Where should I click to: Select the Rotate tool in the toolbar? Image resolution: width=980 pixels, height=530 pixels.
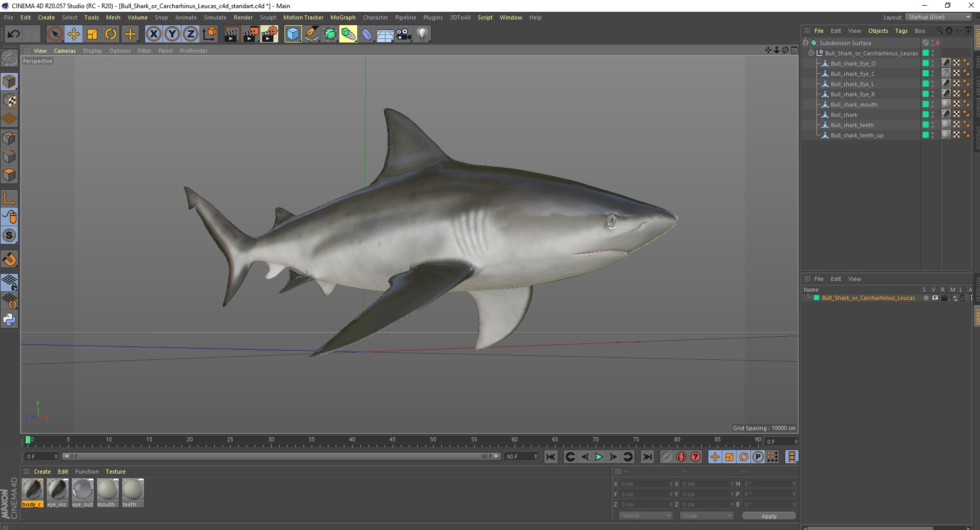click(x=111, y=34)
